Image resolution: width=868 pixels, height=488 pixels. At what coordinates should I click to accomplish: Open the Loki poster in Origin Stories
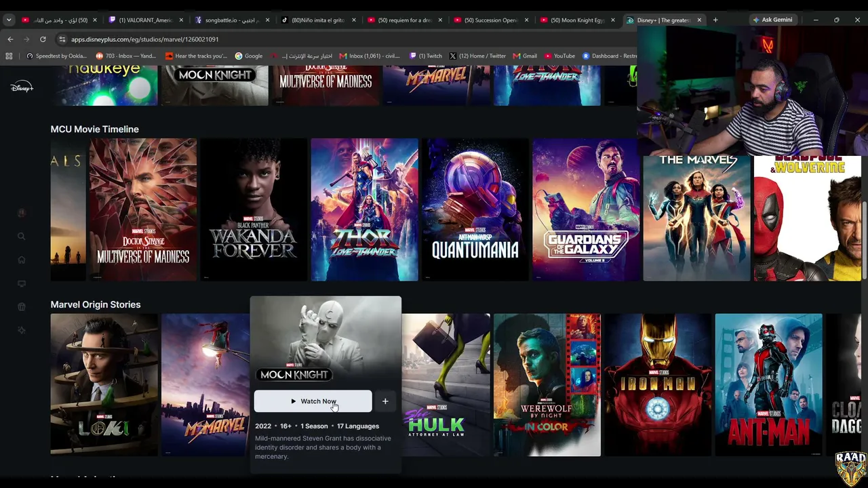(x=104, y=385)
